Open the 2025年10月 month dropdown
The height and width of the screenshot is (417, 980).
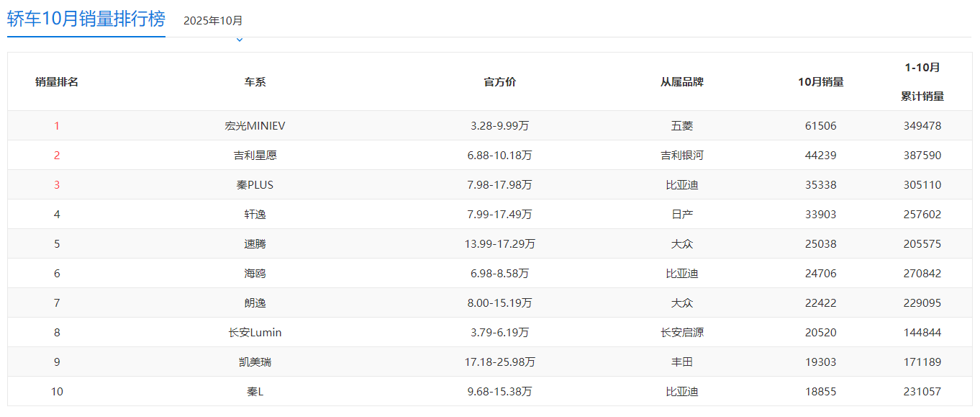pos(213,20)
